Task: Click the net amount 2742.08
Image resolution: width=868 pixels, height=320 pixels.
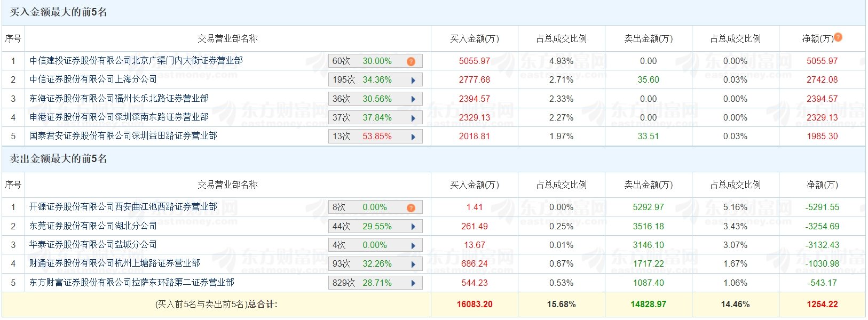Action: [822, 80]
